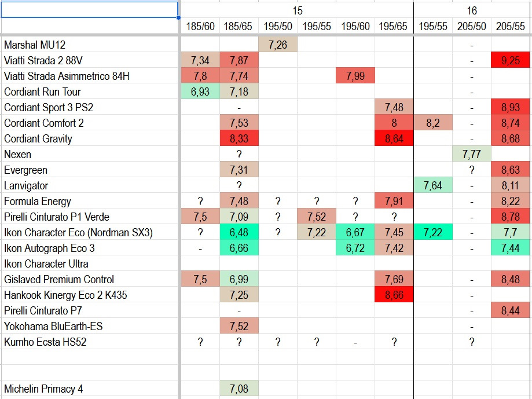
Task: Click the Formula Energy row label
Action: (x=37, y=201)
